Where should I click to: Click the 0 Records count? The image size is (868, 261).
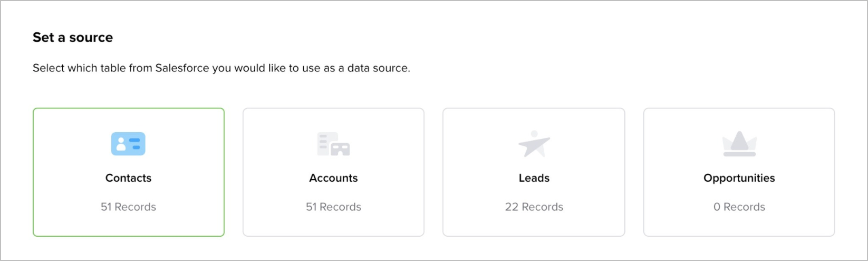(739, 207)
